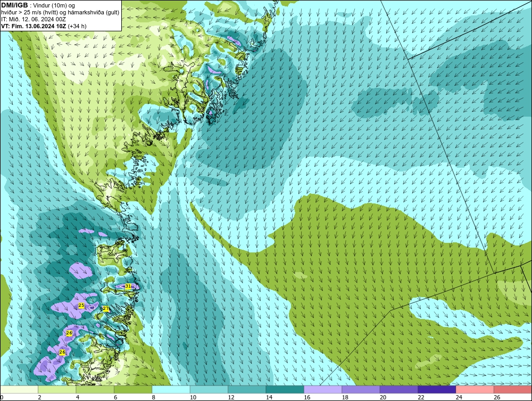Click the yellow gust label 27
Viewport: 532px width, 401px height.
click(106, 309)
